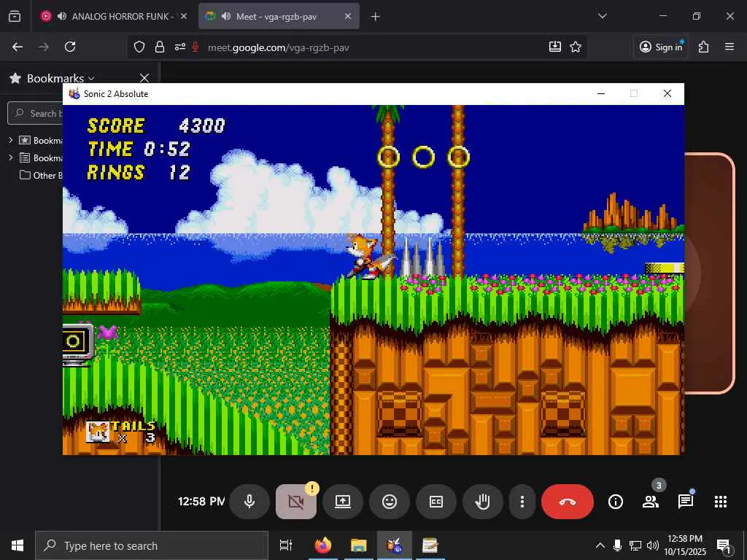The height and width of the screenshot is (560, 747).
Task: Open the taskbar clock and date
Action: pos(685,545)
